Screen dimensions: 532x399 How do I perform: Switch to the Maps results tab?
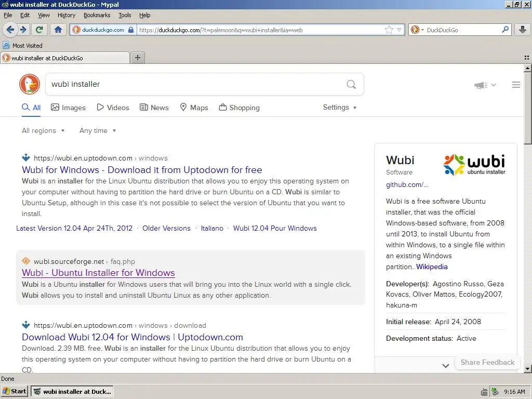point(194,108)
